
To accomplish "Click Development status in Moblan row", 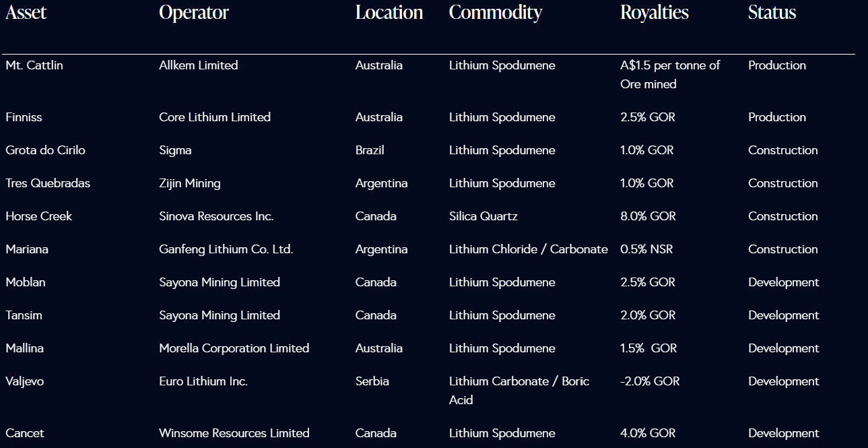I will point(784,282).
